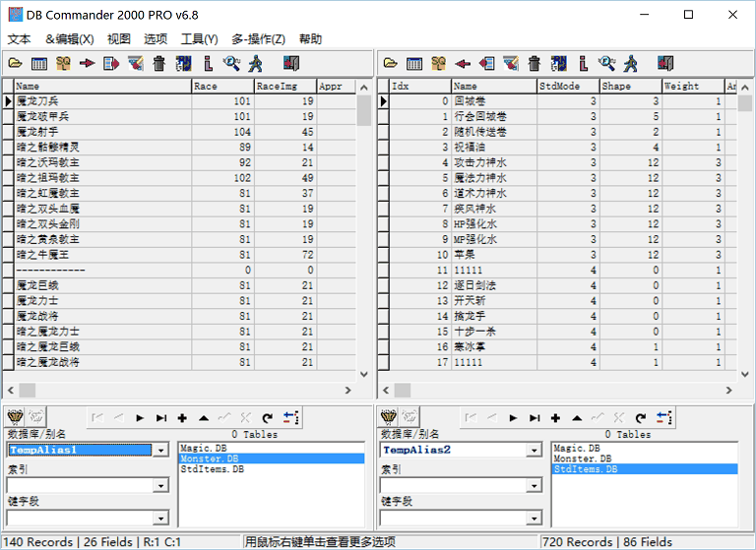Jump to last record in right navigator
The image size is (756, 550).
[535, 417]
